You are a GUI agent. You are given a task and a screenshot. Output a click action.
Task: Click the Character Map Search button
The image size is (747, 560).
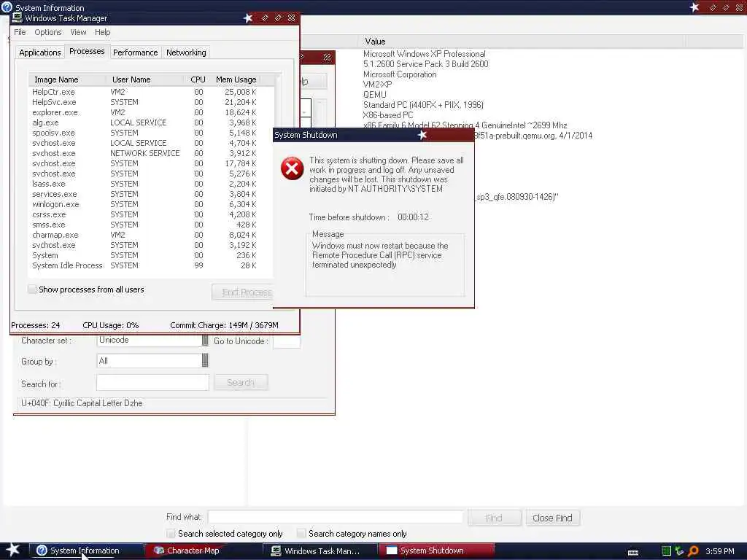click(241, 382)
